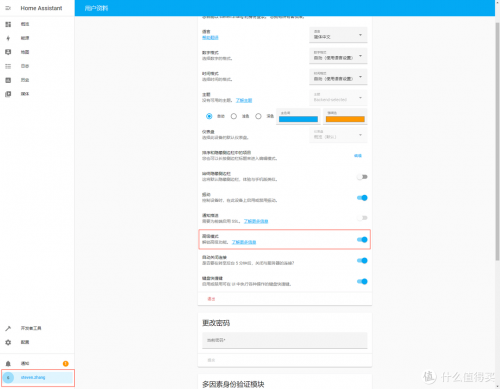Viewport: 500px width, 389px height.
Task: Click the Notifications bell icon
Action: pyautogui.click(x=8, y=364)
